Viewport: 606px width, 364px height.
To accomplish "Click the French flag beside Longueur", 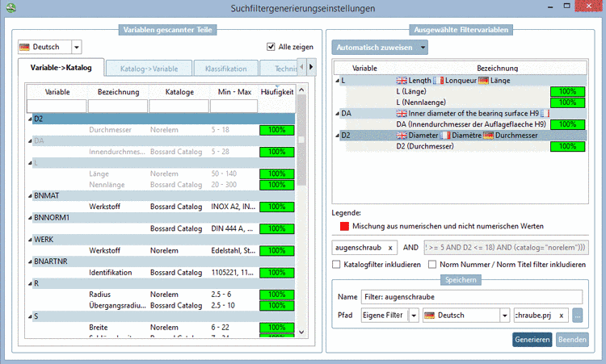I will (x=438, y=81).
